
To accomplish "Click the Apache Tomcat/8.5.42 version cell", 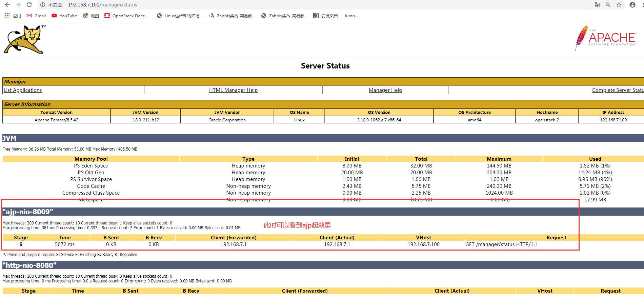I will tap(56, 120).
